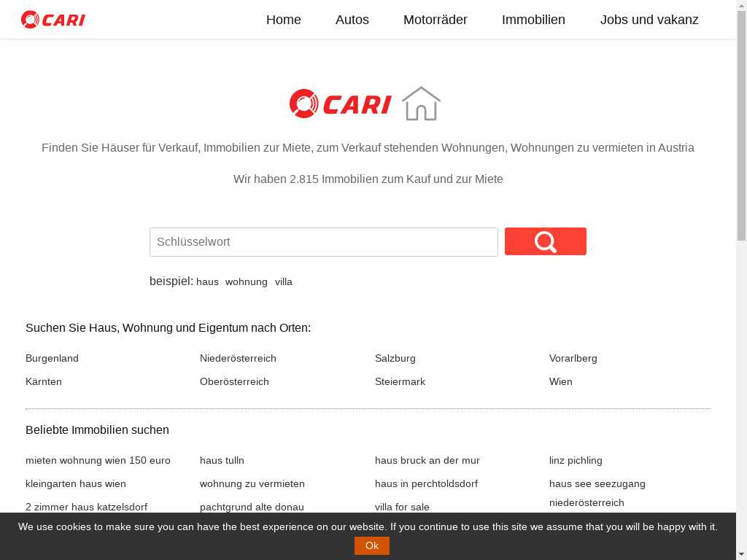
Task: Open 'haus in perchtoldsdorf' search
Action: pos(426,484)
